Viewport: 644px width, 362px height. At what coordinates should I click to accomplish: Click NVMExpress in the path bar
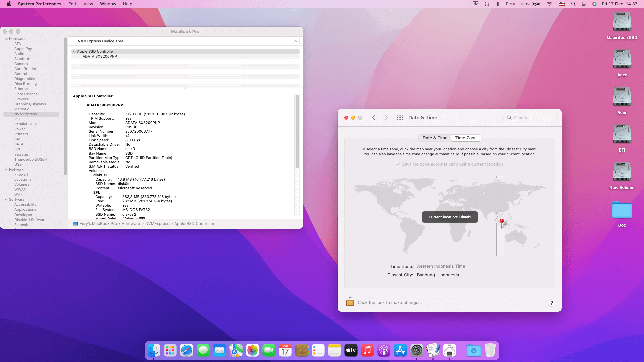pyautogui.click(x=157, y=224)
